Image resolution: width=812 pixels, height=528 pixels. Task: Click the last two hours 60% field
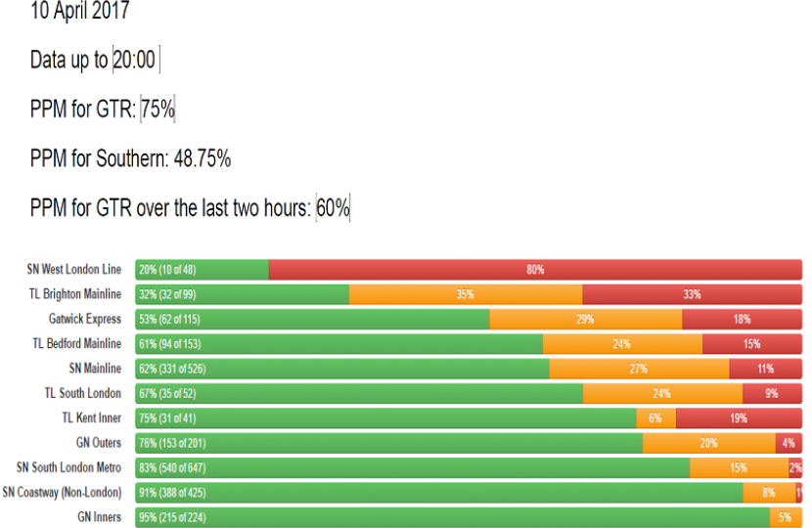pos(333,208)
